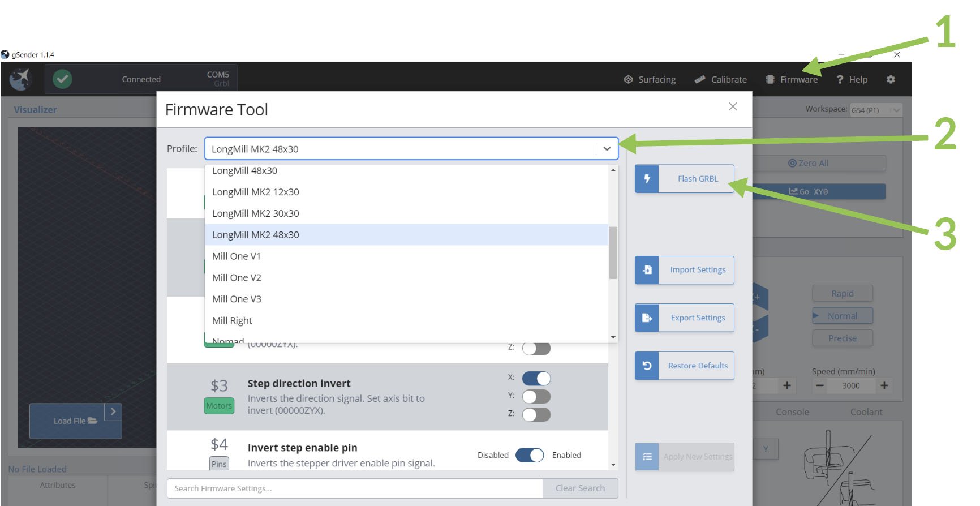Click the Export Settings file icon
The image size is (980, 506).
click(647, 318)
